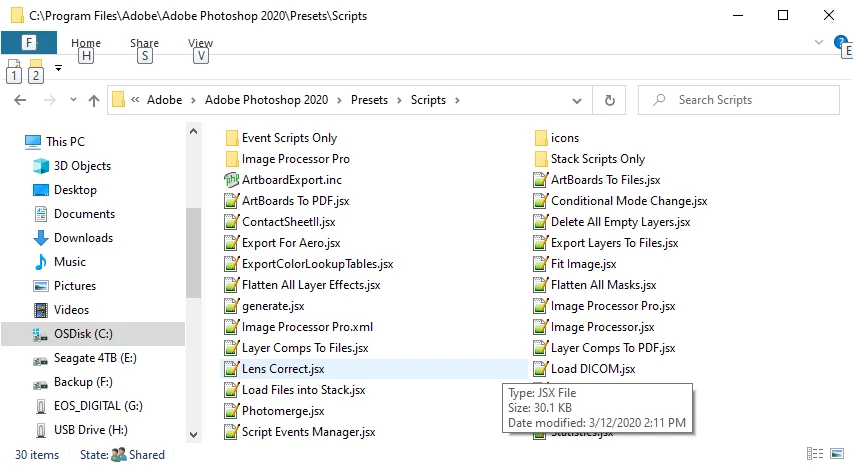Viewport: 853px width, 467px height.
Task: Select ContactSheetII.jsx file icon
Action: 232,222
